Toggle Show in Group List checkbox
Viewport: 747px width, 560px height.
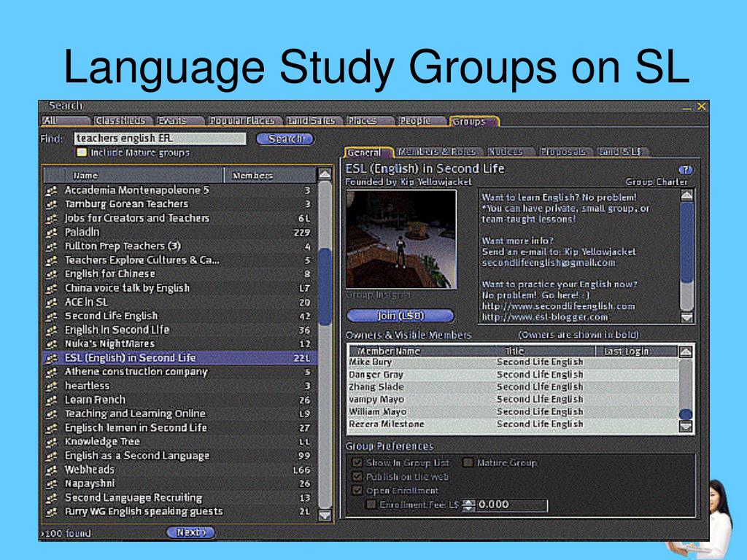point(357,462)
